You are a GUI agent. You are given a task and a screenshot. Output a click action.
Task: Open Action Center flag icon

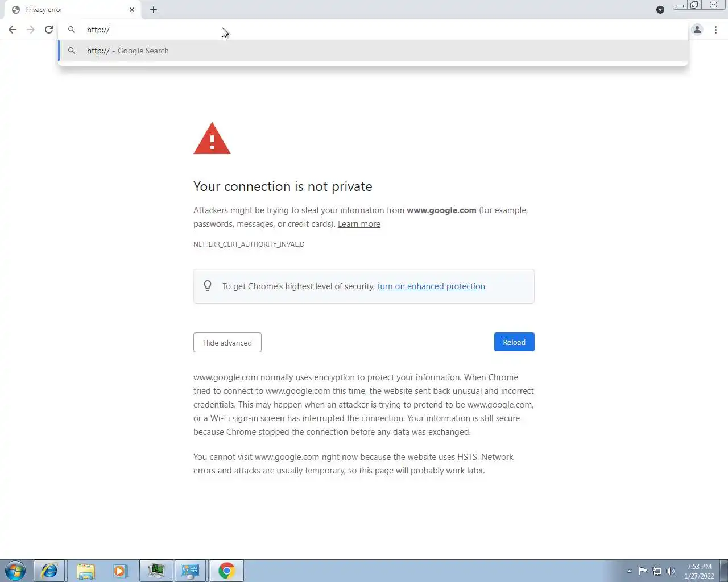coord(643,571)
